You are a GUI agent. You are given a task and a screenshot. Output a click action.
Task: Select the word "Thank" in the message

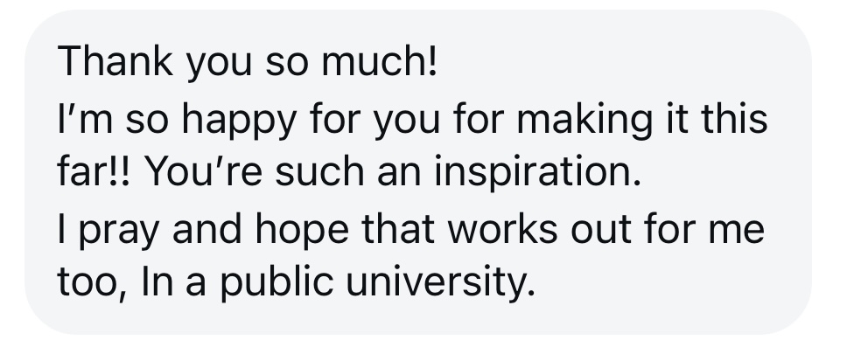click(x=115, y=61)
